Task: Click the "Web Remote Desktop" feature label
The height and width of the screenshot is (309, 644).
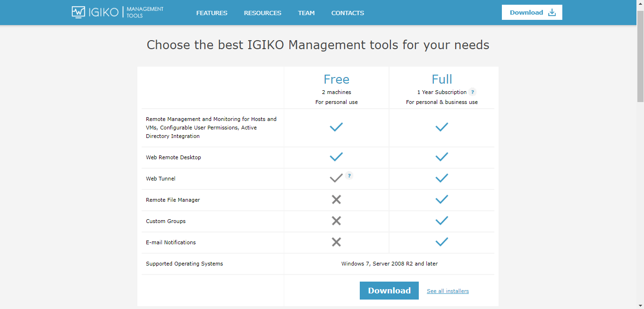Action: coord(173,157)
